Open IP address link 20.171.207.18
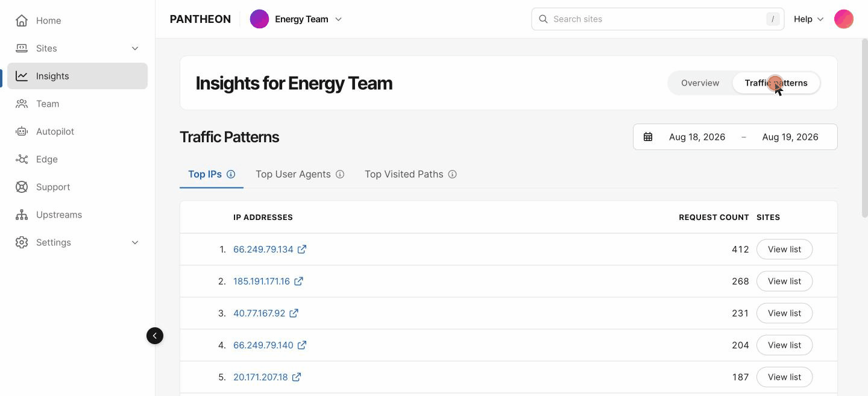 [x=260, y=377]
